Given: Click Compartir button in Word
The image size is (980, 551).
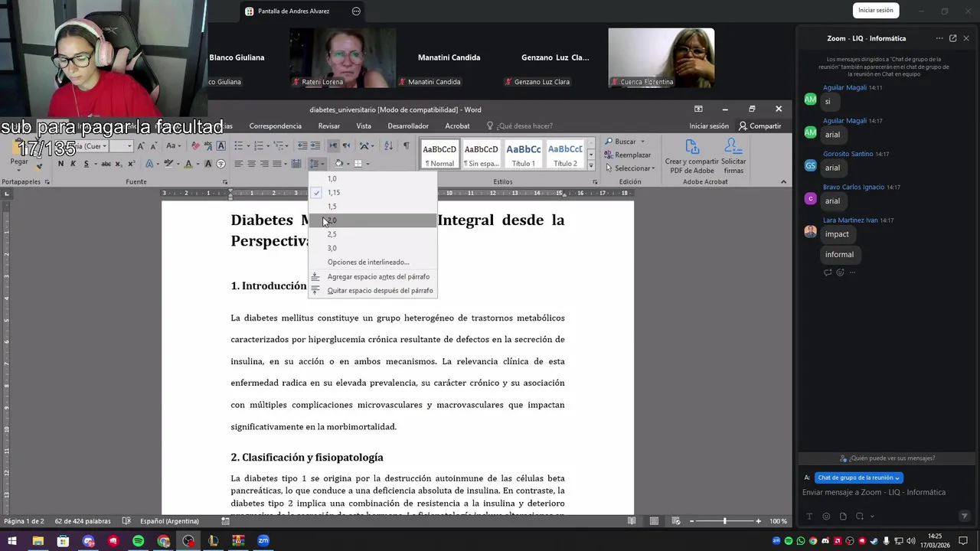Looking at the screenshot, I should [759, 126].
